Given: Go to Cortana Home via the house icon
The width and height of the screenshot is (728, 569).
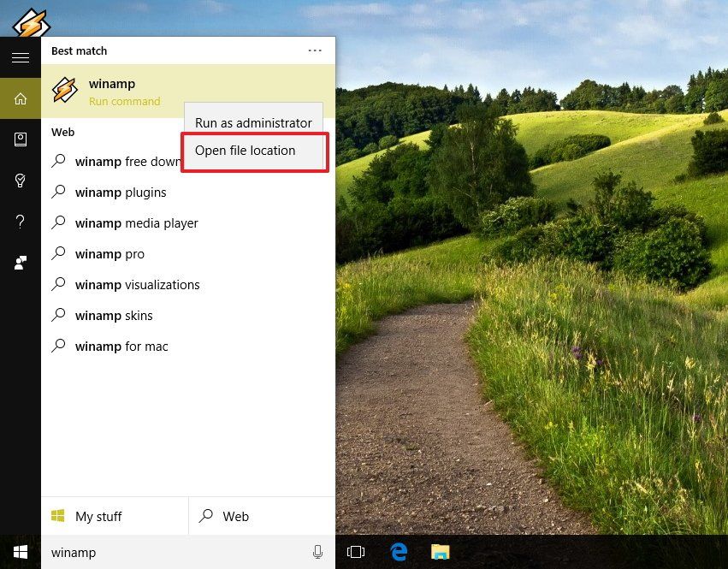Looking at the screenshot, I should [x=21, y=98].
